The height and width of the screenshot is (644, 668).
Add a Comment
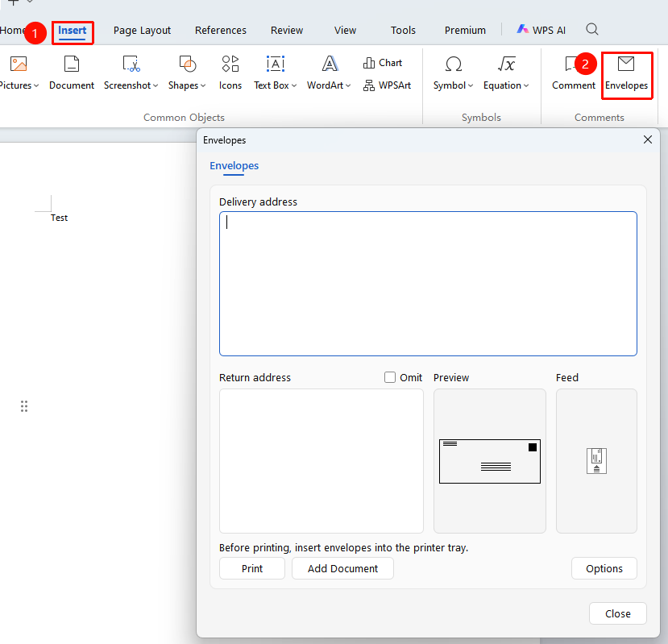[x=574, y=73]
